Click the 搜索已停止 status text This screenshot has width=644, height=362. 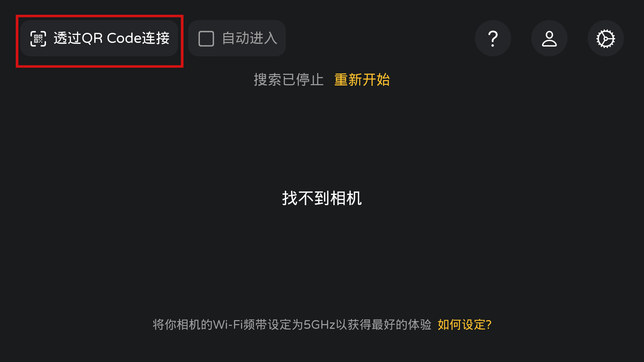tap(288, 80)
